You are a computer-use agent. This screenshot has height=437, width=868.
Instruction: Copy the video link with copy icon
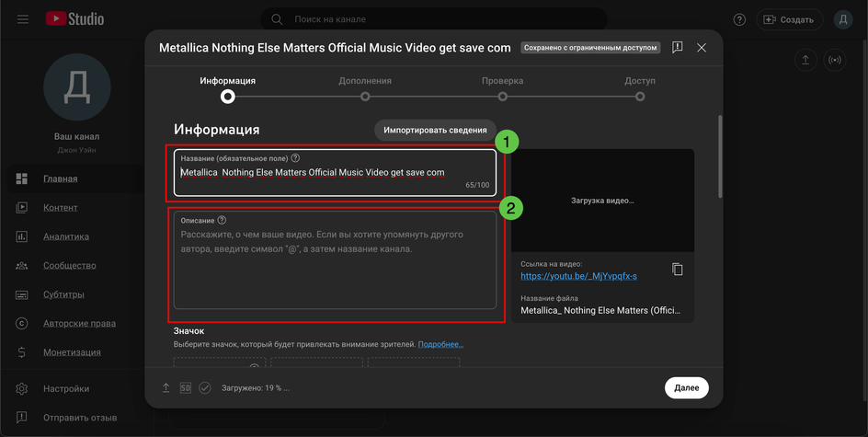click(677, 270)
